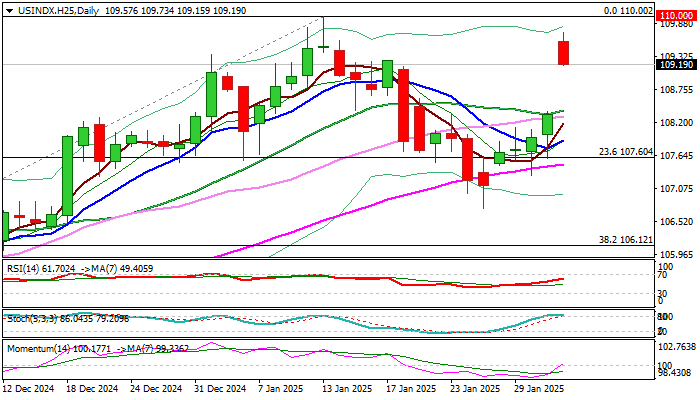The width and height of the screenshot is (700, 400).
Task: Click the 23 Jan 2025 date marker
Action: [x=475, y=389]
